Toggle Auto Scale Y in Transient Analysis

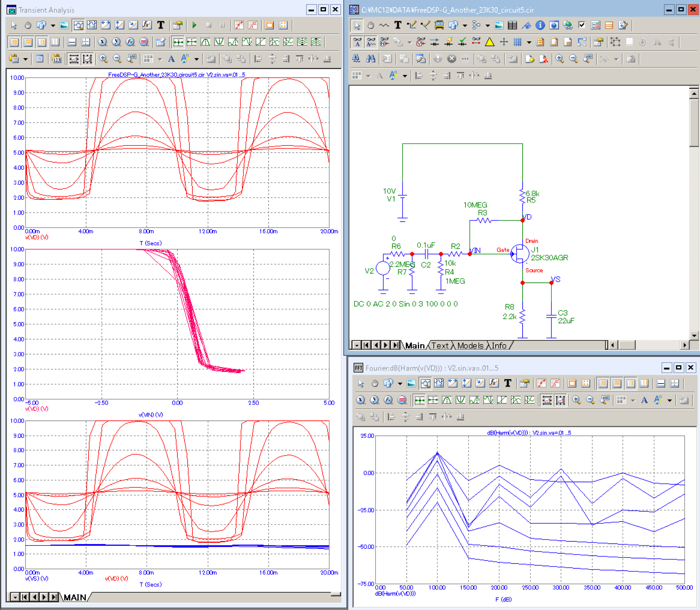click(x=87, y=59)
